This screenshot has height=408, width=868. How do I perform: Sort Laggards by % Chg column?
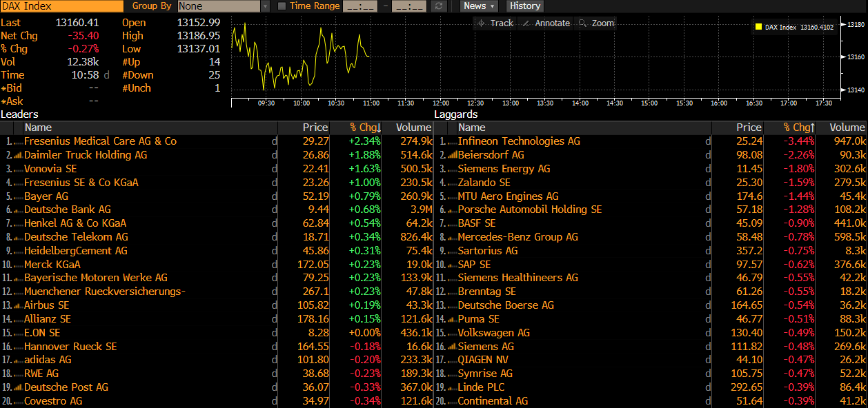[x=798, y=127]
